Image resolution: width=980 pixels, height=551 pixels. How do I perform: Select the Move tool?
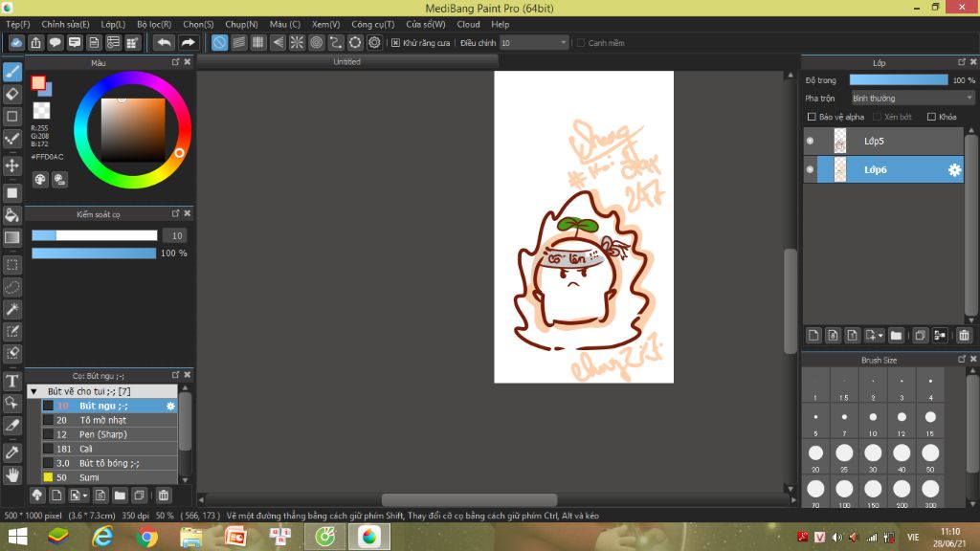coord(11,165)
